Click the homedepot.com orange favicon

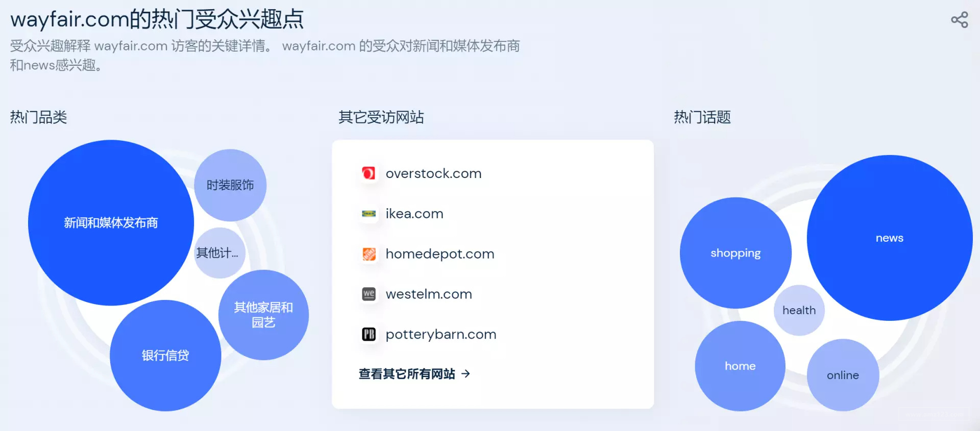[369, 254]
